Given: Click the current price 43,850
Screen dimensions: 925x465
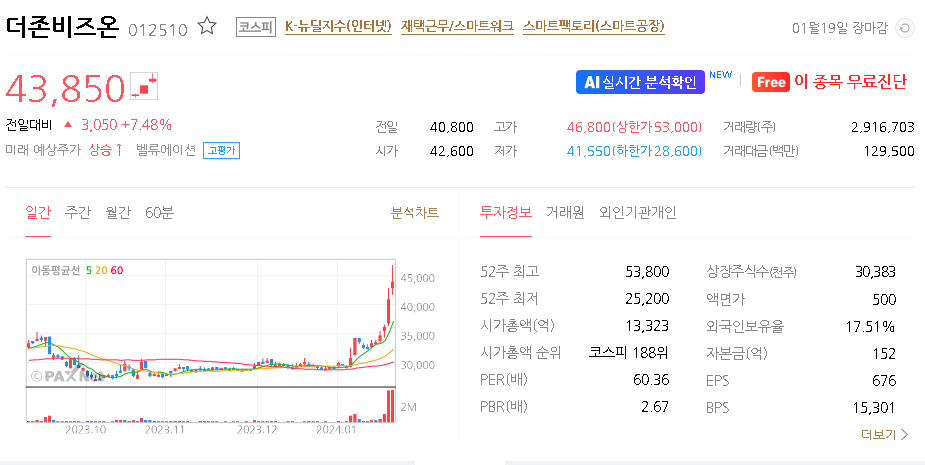Looking at the screenshot, I should coord(65,89).
